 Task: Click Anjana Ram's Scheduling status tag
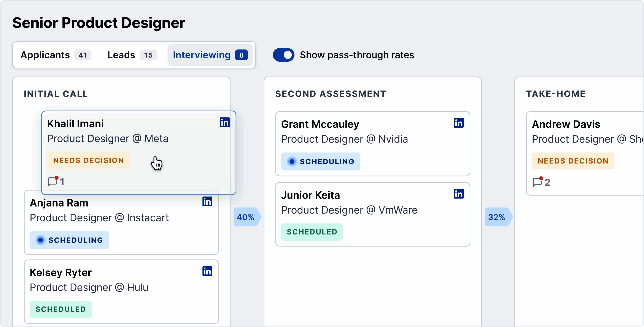point(69,240)
